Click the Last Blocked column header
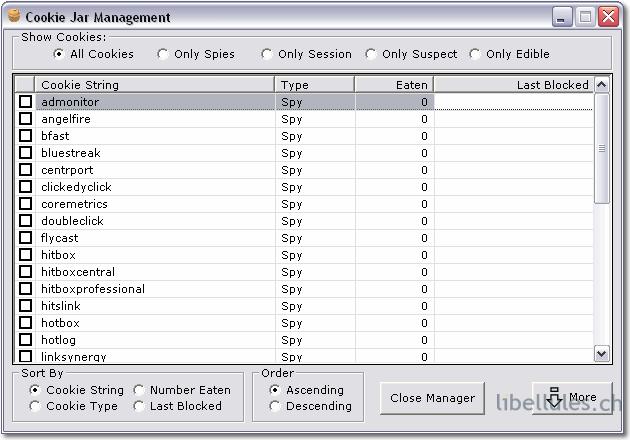Screen dimensions: 630x440 coord(513,85)
